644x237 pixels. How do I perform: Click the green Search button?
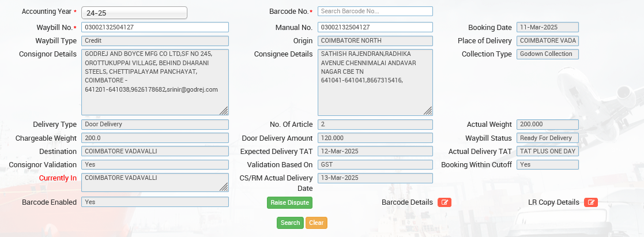290,223
